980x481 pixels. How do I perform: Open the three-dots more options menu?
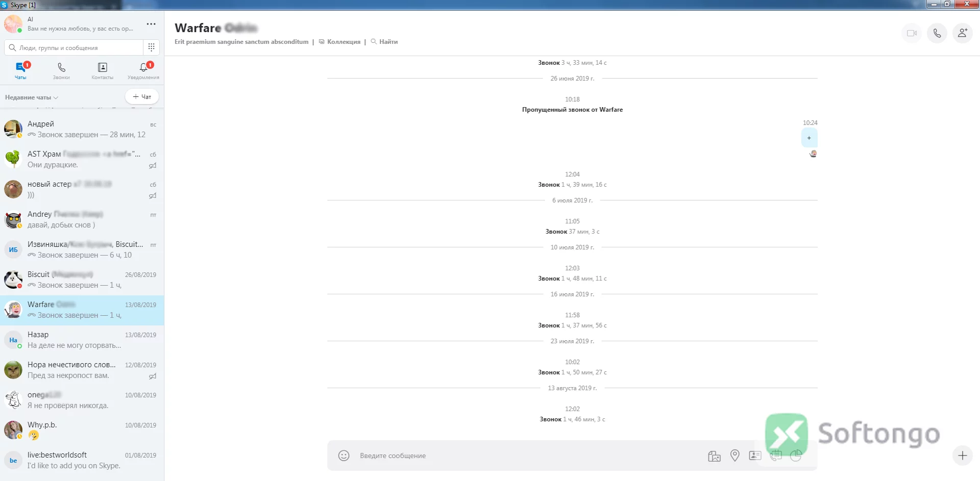[x=151, y=24]
